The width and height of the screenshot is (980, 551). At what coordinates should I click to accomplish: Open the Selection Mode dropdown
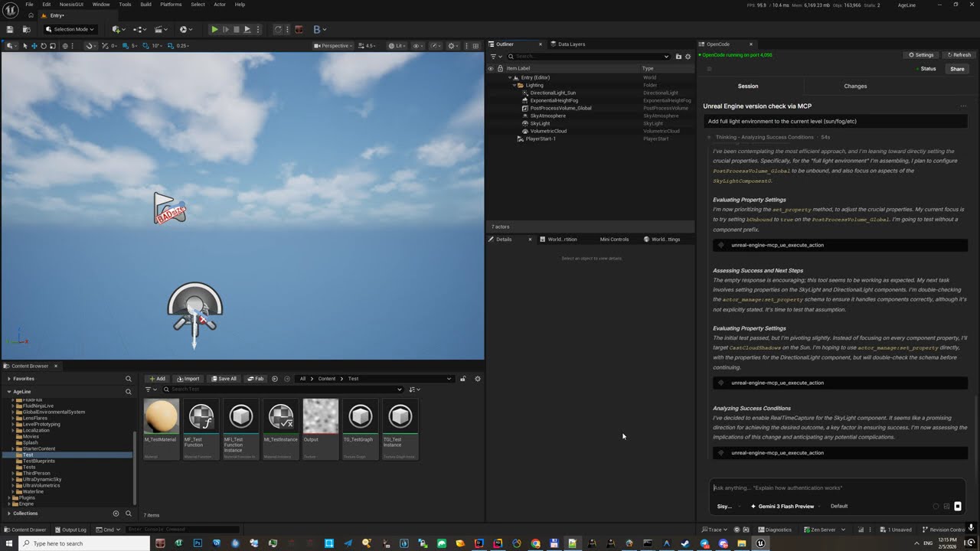tap(69, 29)
